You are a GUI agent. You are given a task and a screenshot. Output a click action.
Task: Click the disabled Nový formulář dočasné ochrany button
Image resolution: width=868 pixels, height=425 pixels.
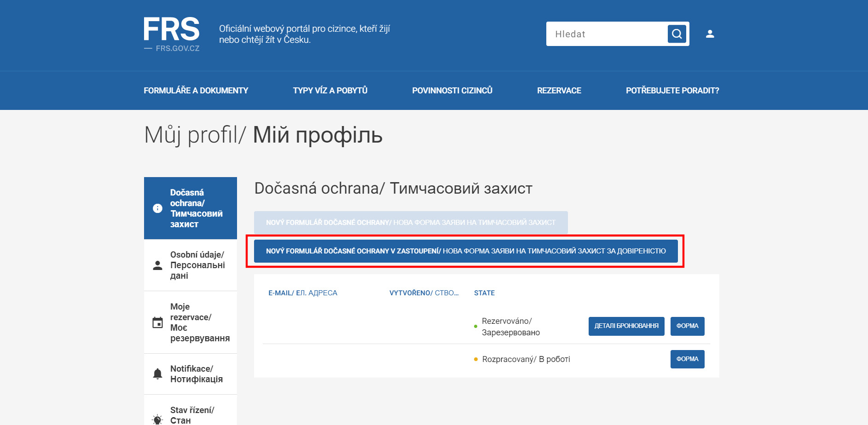(x=411, y=223)
